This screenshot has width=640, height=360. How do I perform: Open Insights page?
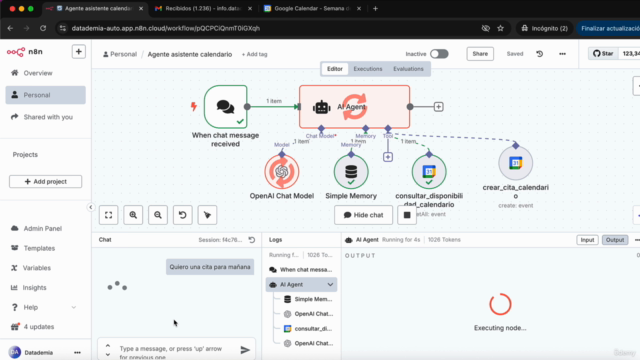[34, 287]
